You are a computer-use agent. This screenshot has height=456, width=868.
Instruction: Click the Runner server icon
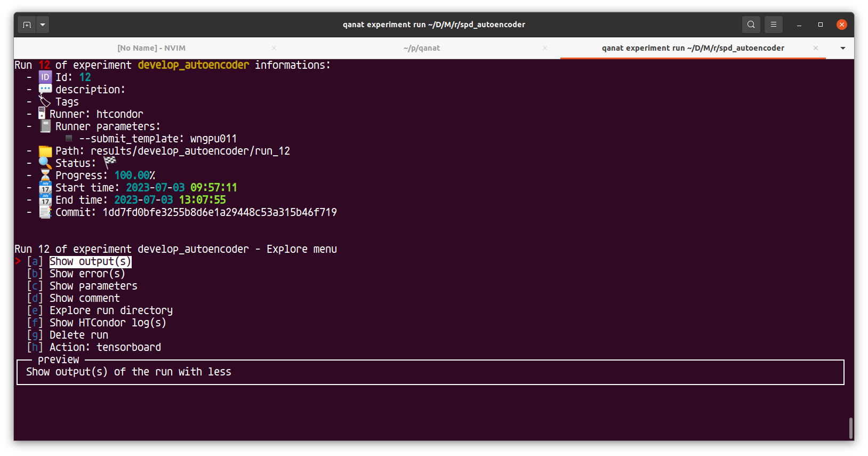(42, 114)
